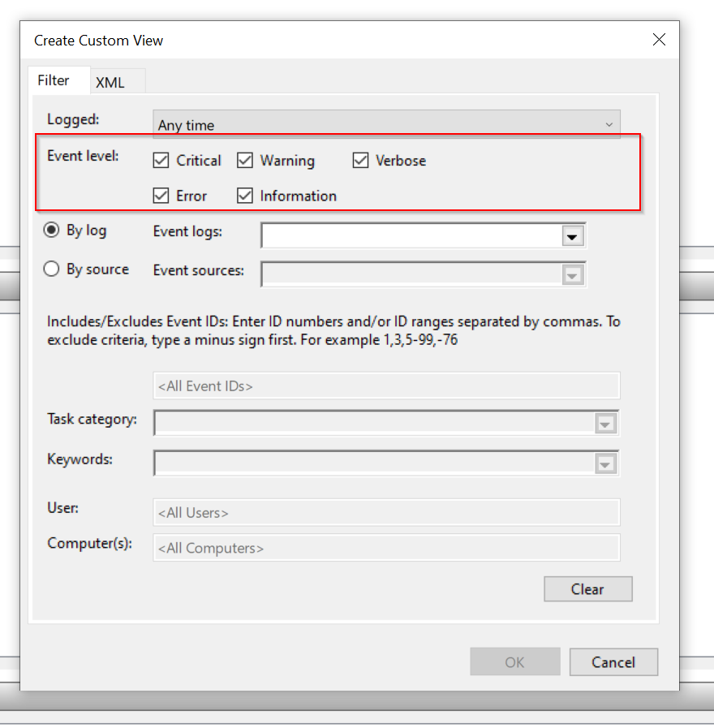Expand the Event logs dropdown arrow
Image resolution: width=714 pixels, height=728 pixels.
coord(572,236)
